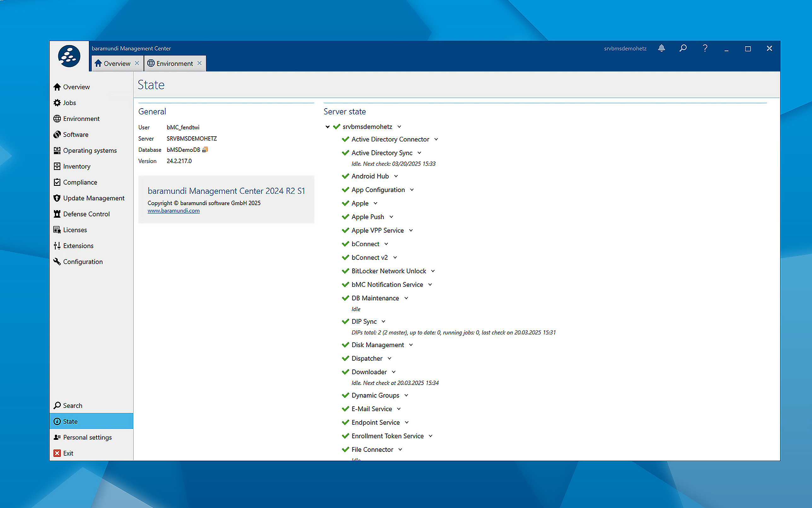The height and width of the screenshot is (508, 812).
Task: Click the srvbmsdemohetz name in title bar
Action: (625, 48)
